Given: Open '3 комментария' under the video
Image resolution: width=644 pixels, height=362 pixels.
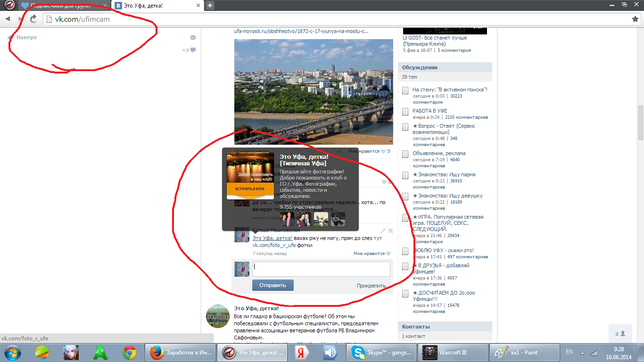Looking at the screenshot, I should tap(454, 50).
